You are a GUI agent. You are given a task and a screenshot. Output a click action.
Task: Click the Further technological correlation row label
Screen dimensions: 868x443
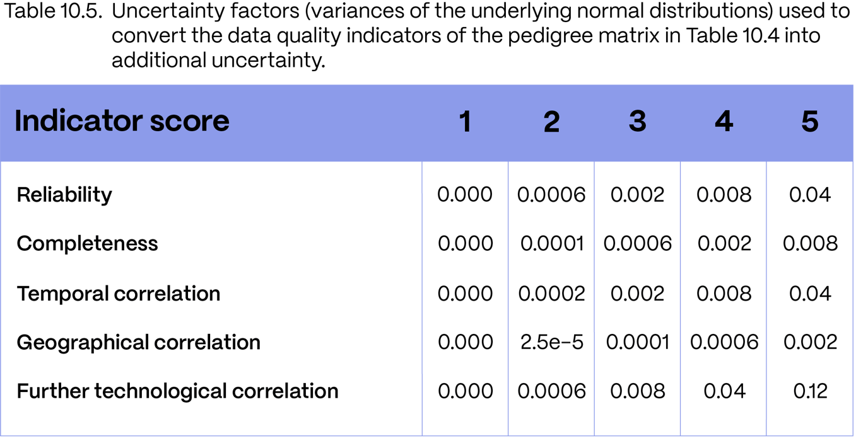[x=177, y=391]
